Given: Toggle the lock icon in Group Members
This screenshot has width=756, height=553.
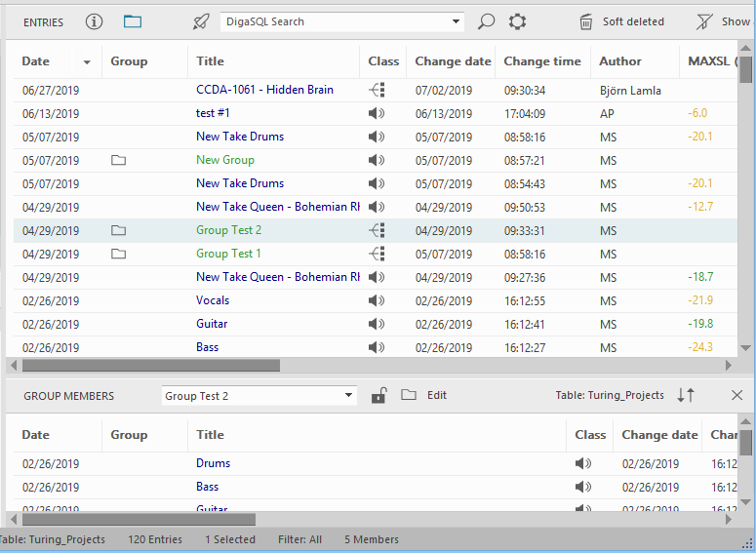Looking at the screenshot, I should 378,395.
